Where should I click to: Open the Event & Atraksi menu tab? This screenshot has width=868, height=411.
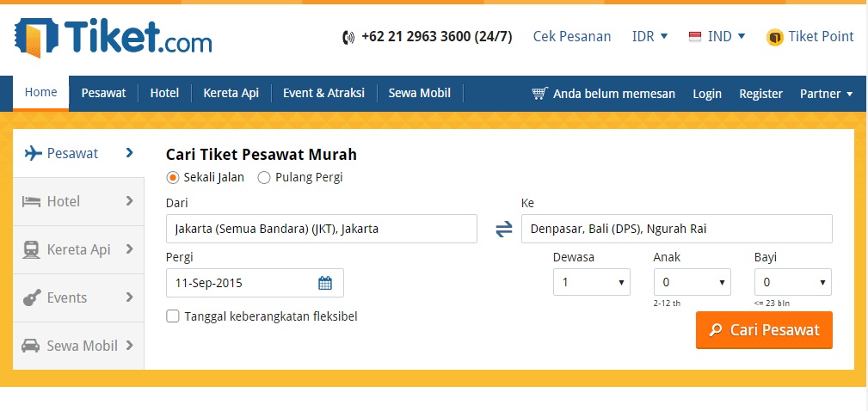coord(323,93)
